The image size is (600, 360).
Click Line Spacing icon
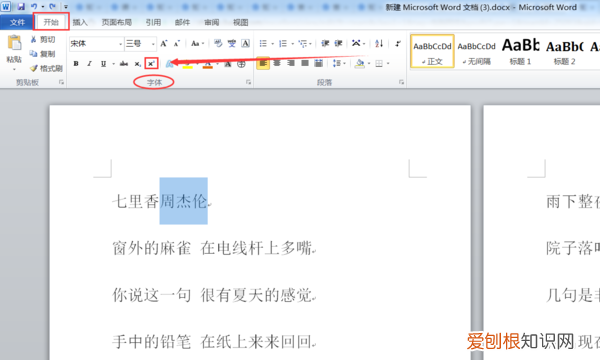point(337,63)
